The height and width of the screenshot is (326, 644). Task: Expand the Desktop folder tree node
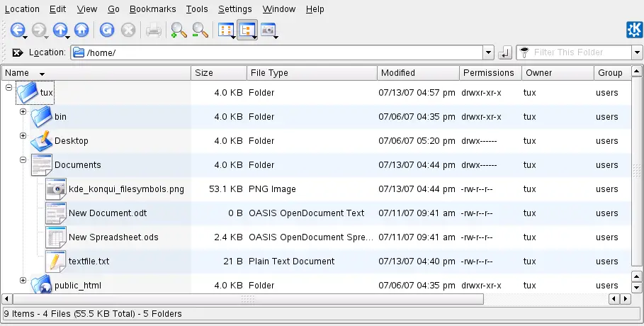(23, 135)
